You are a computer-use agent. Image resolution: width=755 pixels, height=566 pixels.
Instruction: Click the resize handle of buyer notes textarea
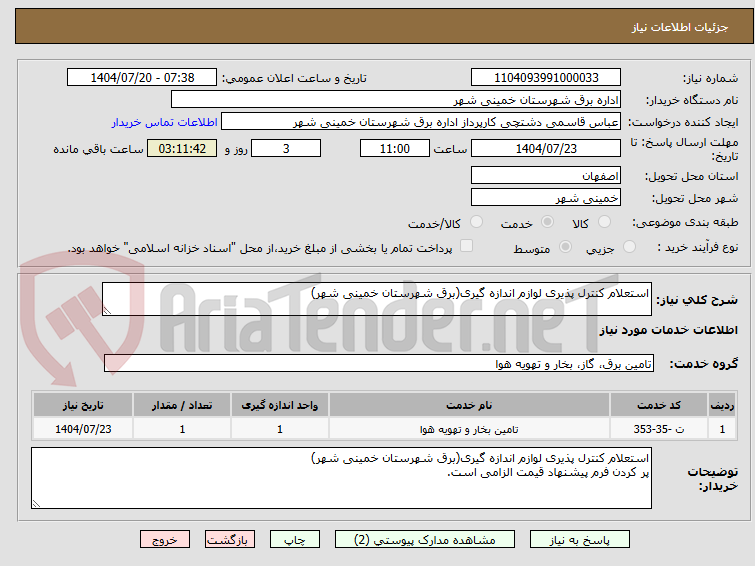(36, 504)
